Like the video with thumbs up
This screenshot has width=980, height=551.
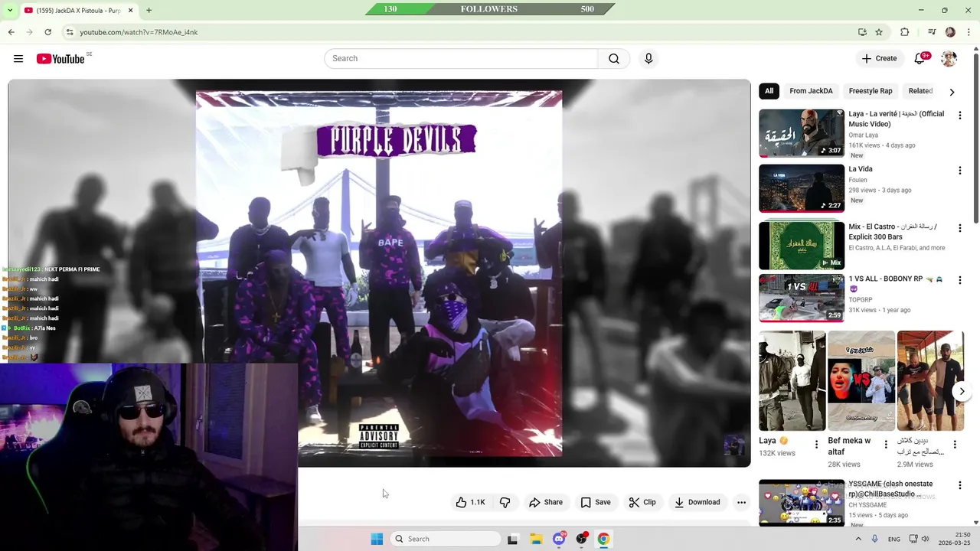coord(470,502)
